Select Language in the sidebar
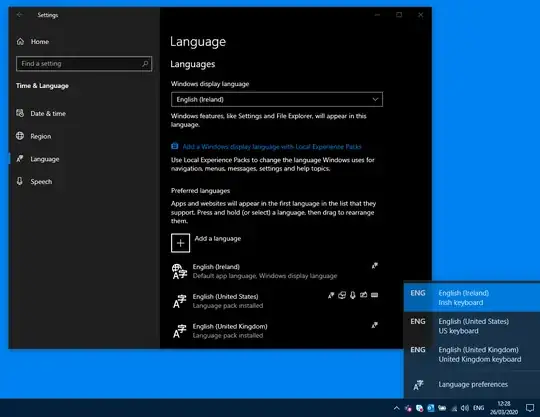540x417 pixels. point(38,159)
